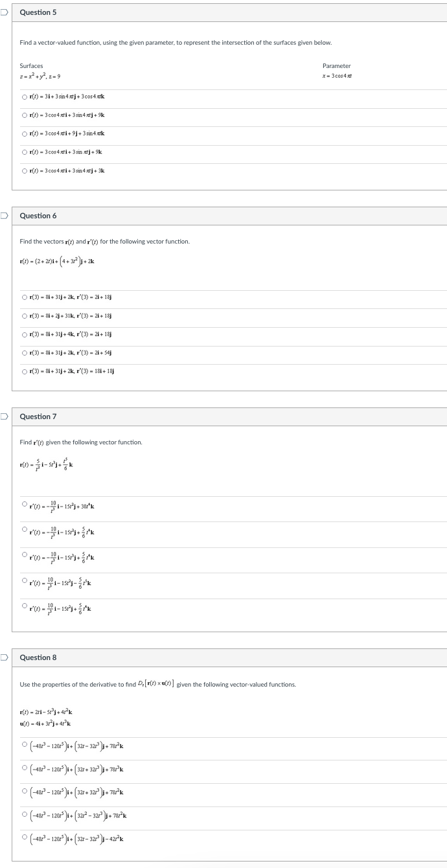Click the Question 5 header bar

pos(223,12)
